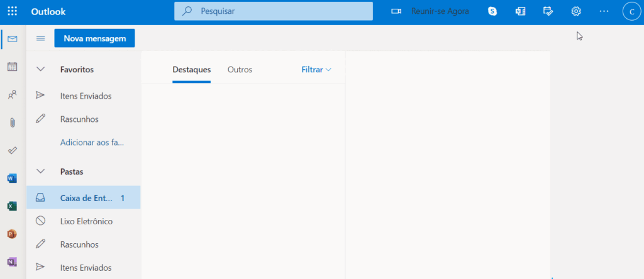The image size is (644, 279).
Task: Collapse the Pastas section
Action: pos(40,172)
